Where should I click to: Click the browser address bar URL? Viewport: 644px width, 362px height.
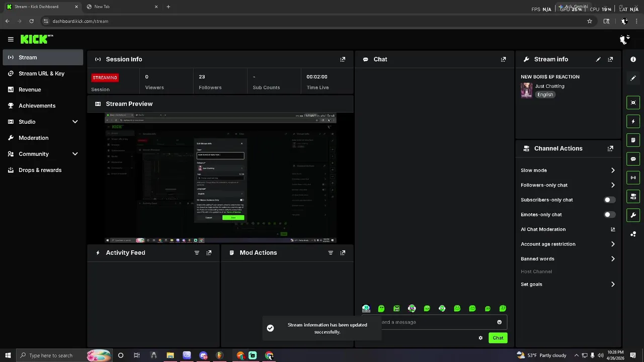[80, 21]
